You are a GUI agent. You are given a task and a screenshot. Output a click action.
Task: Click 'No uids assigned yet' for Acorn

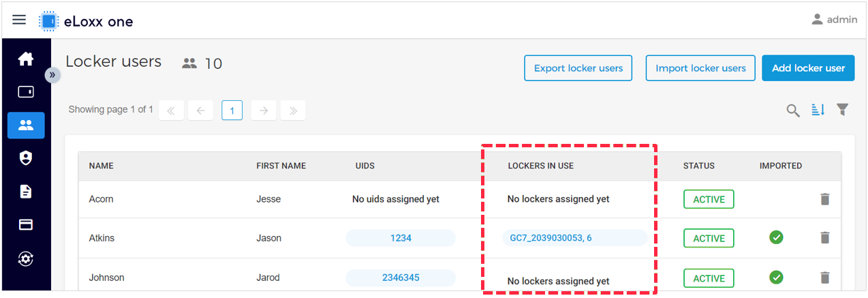point(396,199)
